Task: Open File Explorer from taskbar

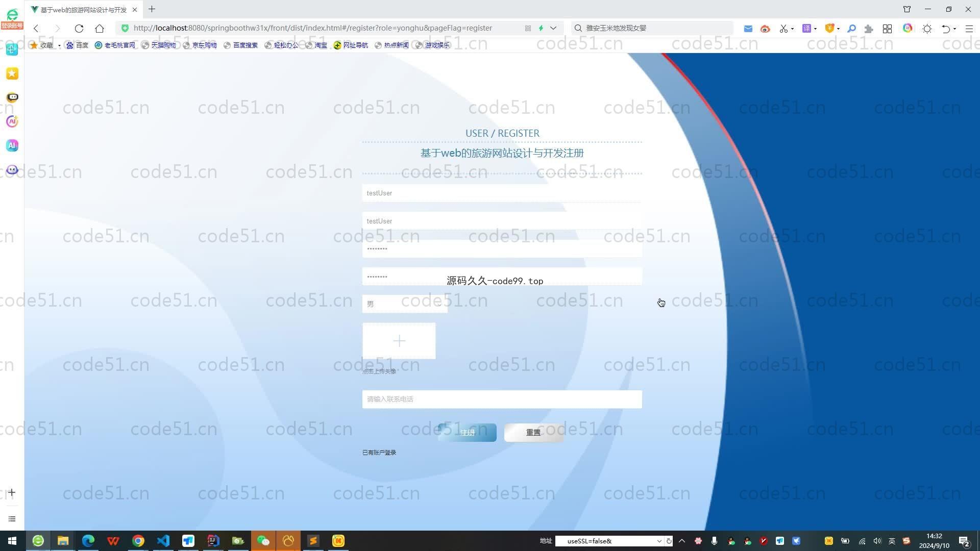Action: (63, 541)
